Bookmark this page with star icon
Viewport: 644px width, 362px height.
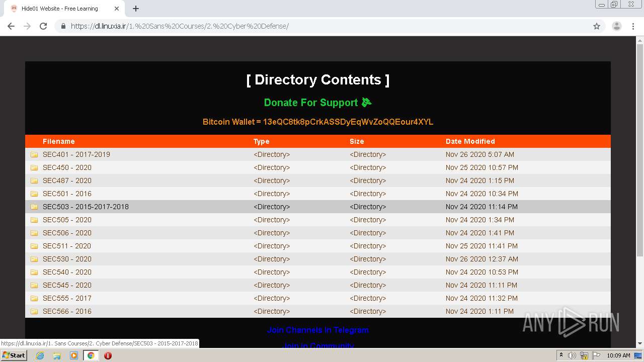tap(597, 26)
